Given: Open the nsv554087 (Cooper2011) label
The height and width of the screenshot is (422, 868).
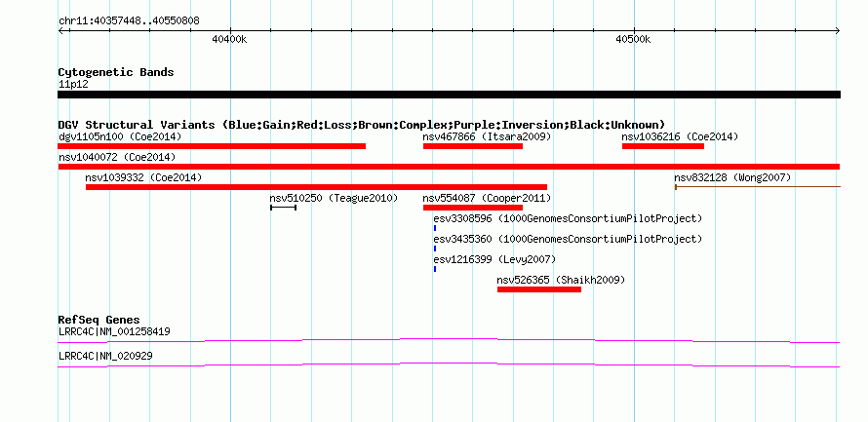Looking at the screenshot, I should [487, 198].
